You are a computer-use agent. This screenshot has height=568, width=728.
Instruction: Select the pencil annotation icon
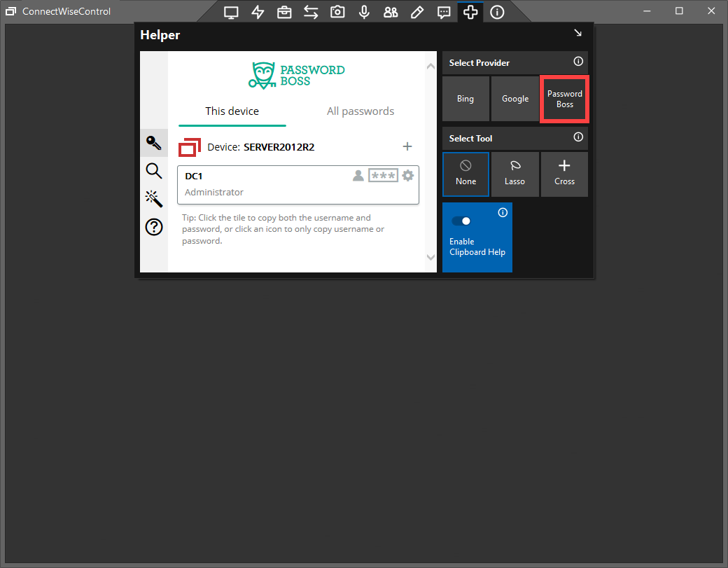(417, 12)
